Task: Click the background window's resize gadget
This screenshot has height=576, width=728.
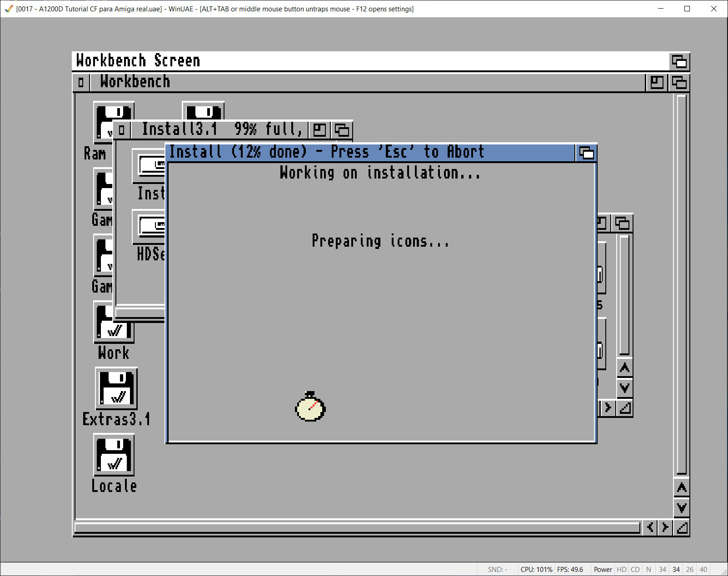Action: pos(625,408)
